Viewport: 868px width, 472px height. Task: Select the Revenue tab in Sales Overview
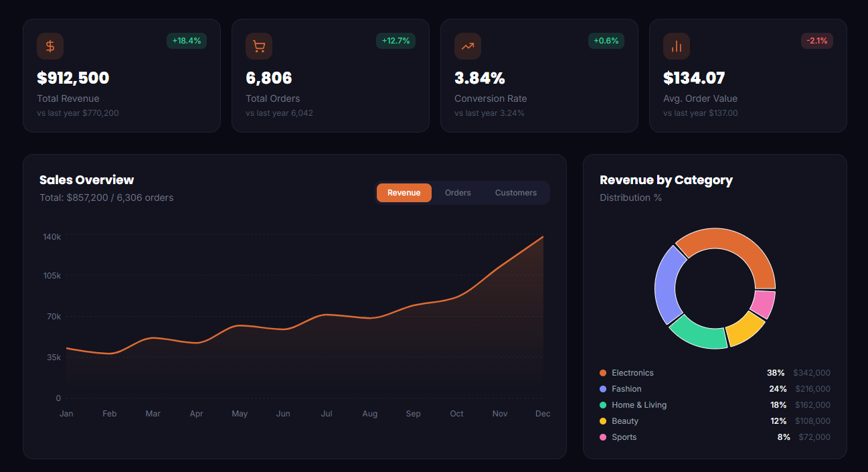(404, 193)
